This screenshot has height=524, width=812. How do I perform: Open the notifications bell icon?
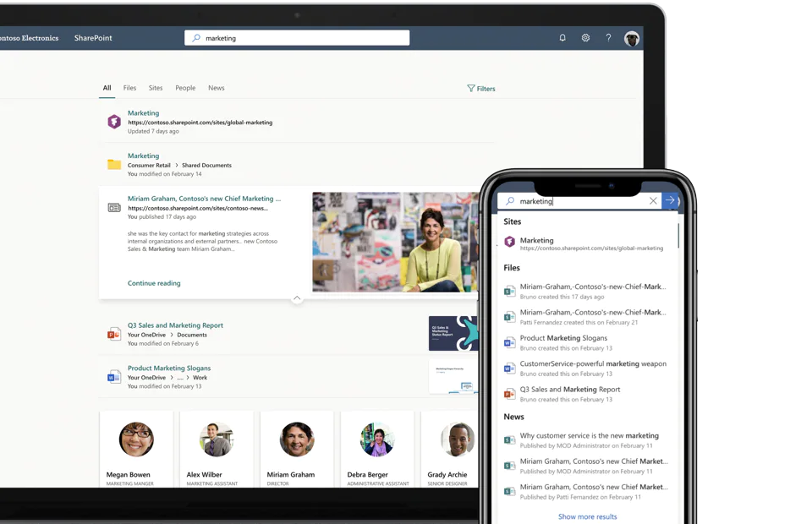point(561,38)
